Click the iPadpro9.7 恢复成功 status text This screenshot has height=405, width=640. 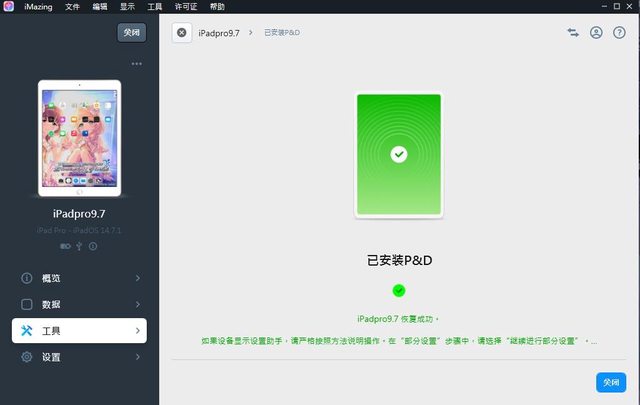pyautogui.click(x=398, y=319)
